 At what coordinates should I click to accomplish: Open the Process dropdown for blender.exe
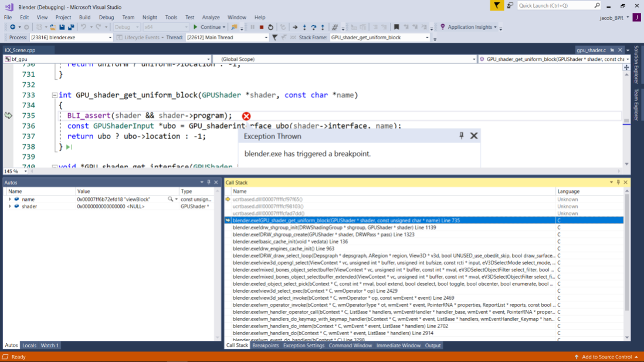click(x=110, y=38)
